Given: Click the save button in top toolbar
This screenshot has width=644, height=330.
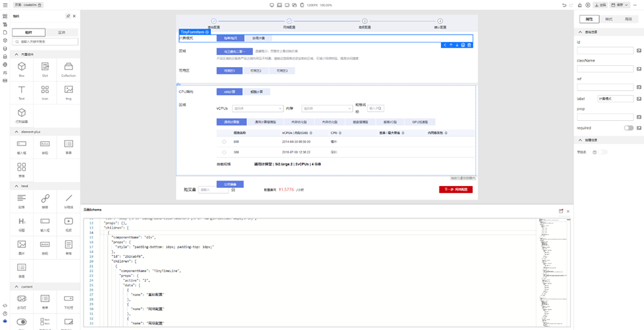Looking at the screenshot, I should (x=617, y=5).
